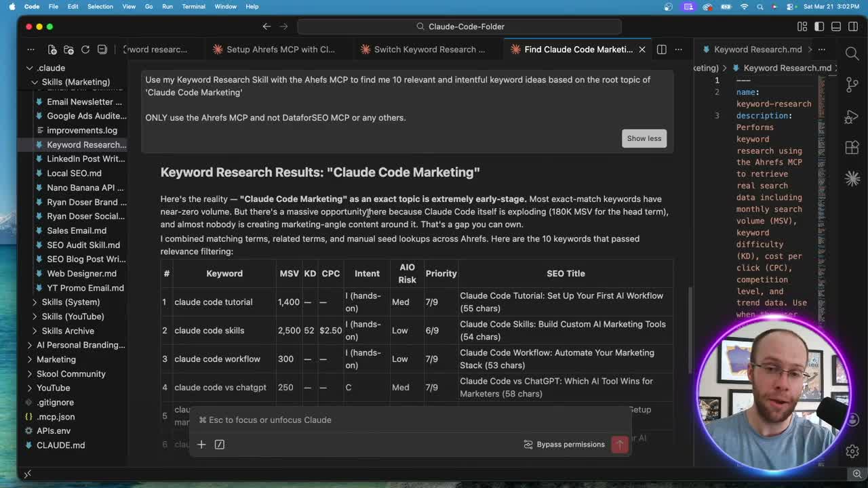
Task: Open Source Control view in activity bar
Action: click(x=852, y=85)
